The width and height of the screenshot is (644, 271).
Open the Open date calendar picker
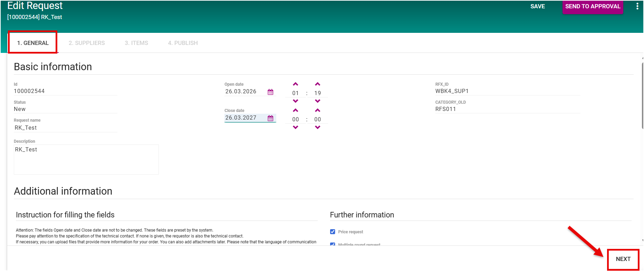pos(270,92)
